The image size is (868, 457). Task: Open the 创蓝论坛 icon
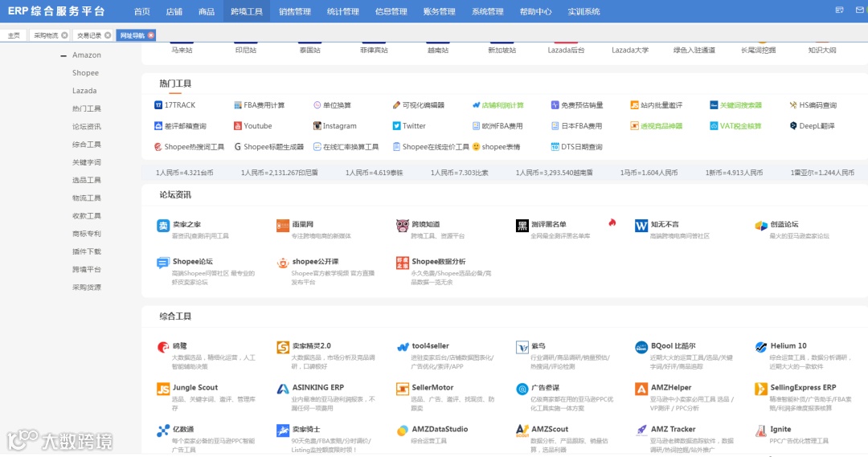(761, 225)
